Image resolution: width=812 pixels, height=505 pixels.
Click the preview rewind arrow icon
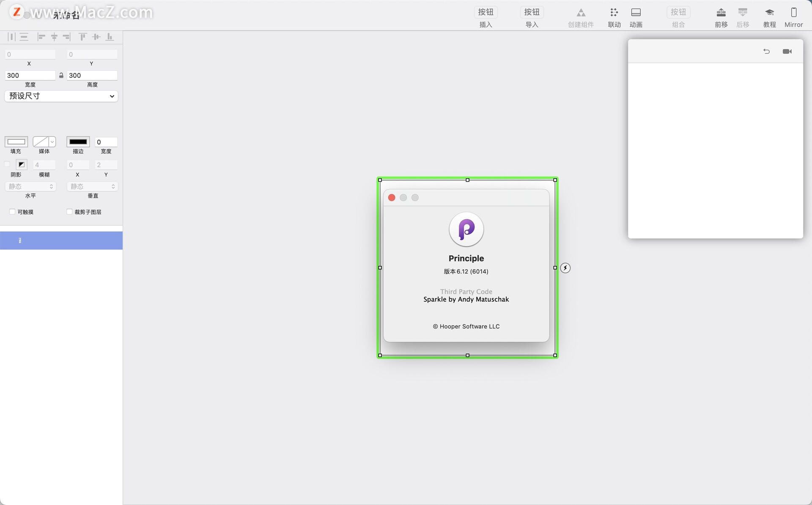coord(766,51)
